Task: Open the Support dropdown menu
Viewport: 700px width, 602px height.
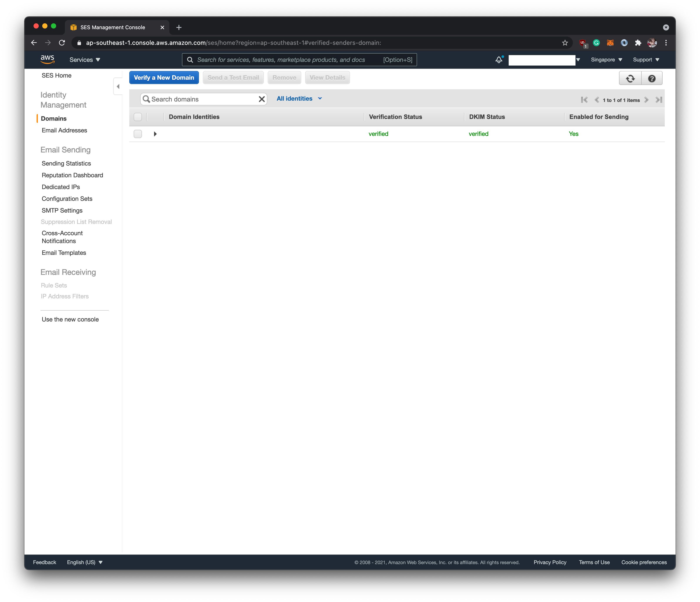Action: (x=646, y=59)
